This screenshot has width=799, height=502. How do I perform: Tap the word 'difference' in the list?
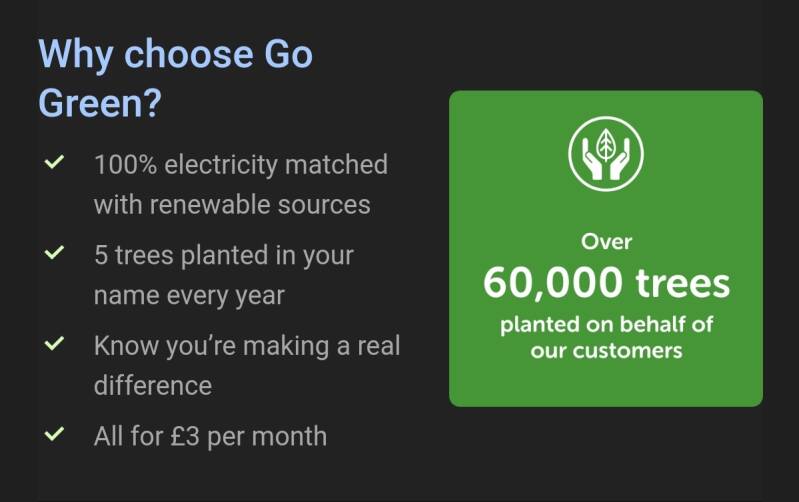[152, 386]
